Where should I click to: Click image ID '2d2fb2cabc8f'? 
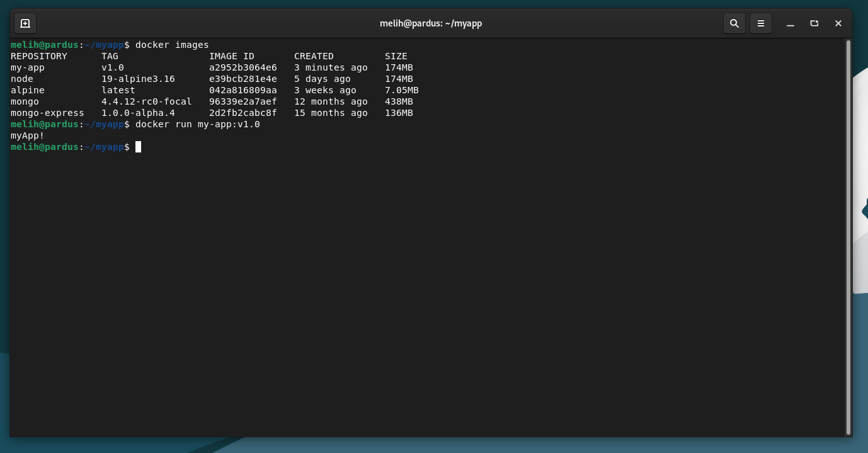(x=243, y=113)
